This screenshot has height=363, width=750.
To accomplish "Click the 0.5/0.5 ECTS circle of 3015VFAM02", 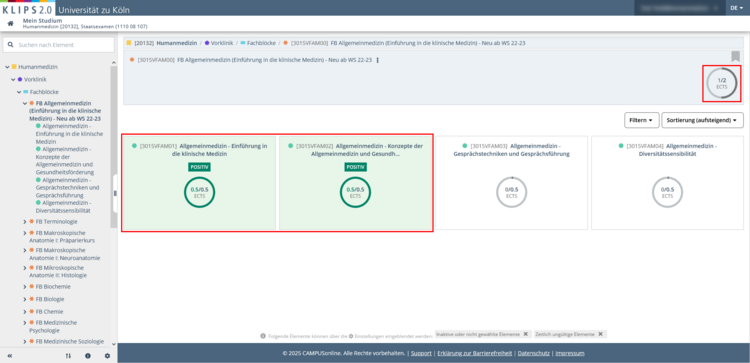I will pyautogui.click(x=355, y=192).
